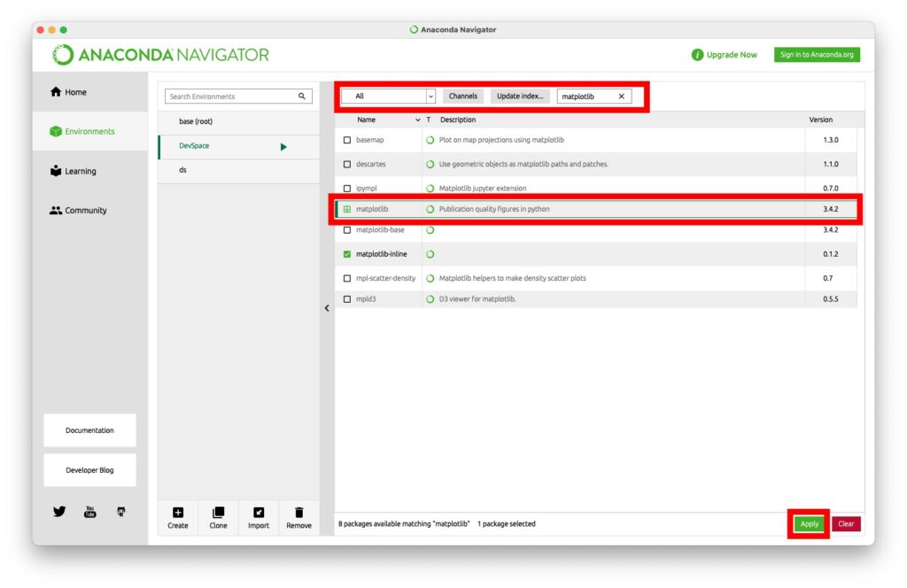This screenshot has width=907, height=588.
Task: Toggle the matplotlib package install checkbox
Action: click(347, 209)
